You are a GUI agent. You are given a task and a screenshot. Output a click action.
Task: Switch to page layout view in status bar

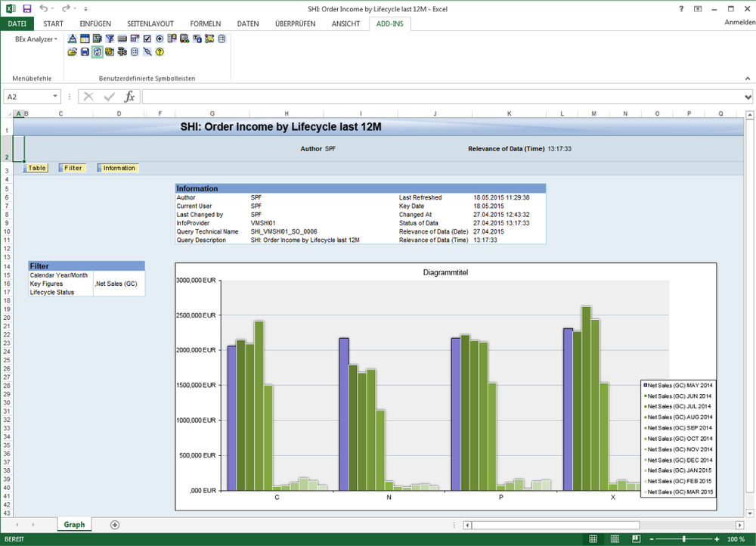point(616,539)
